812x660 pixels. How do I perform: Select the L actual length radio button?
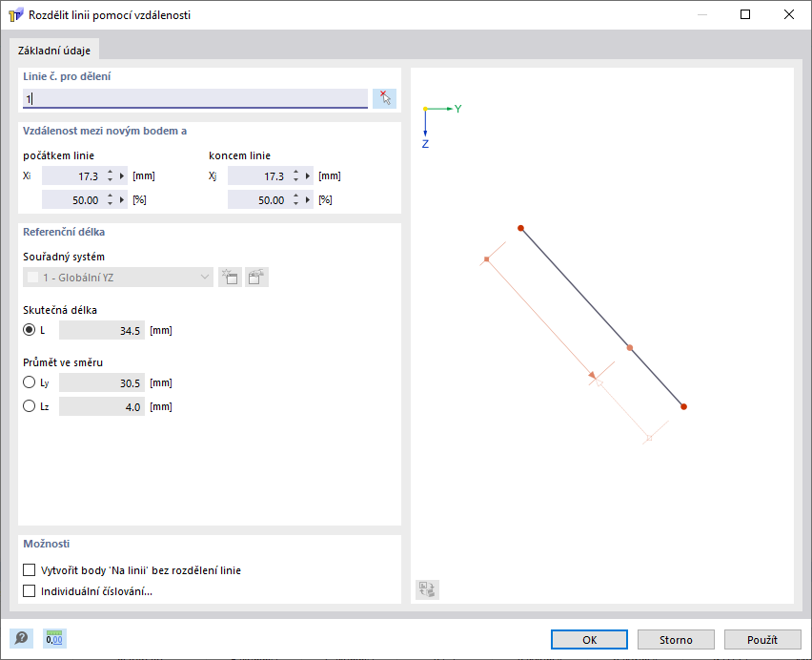pyautogui.click(x=29, y=330)
